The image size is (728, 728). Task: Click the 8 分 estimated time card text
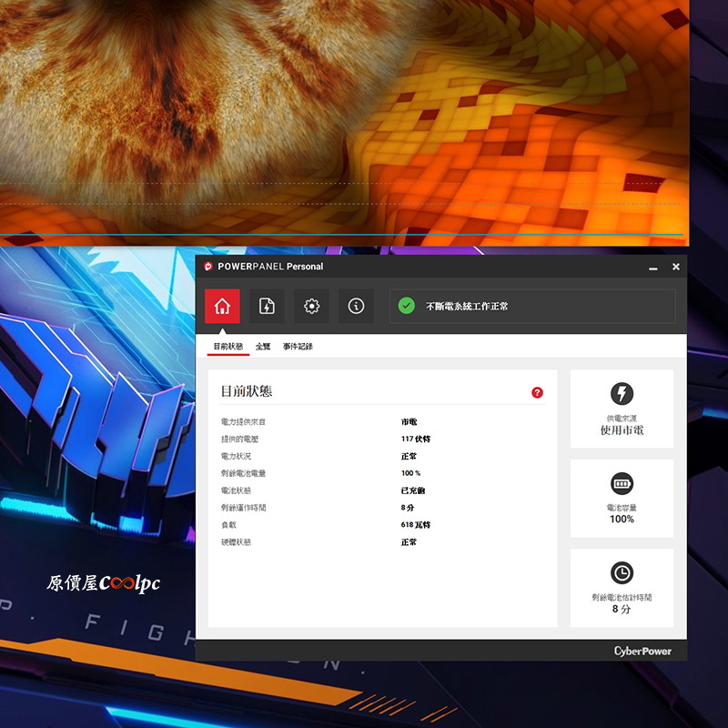(622, 609)
